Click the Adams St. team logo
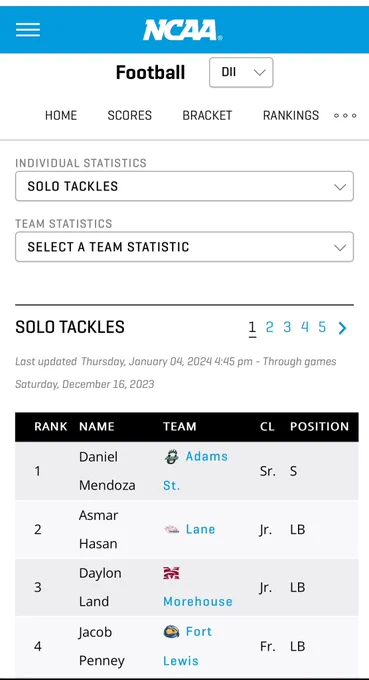This screenshot has height=680, width=369. (x=172, y=457)
